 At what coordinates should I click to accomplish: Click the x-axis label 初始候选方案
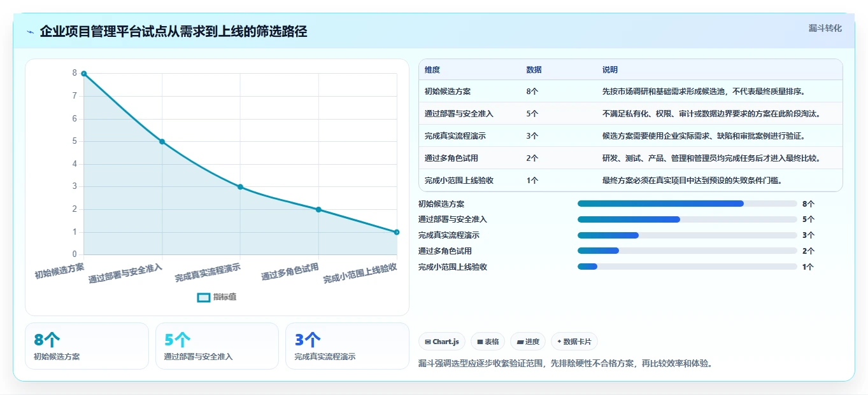pos(59,271)
